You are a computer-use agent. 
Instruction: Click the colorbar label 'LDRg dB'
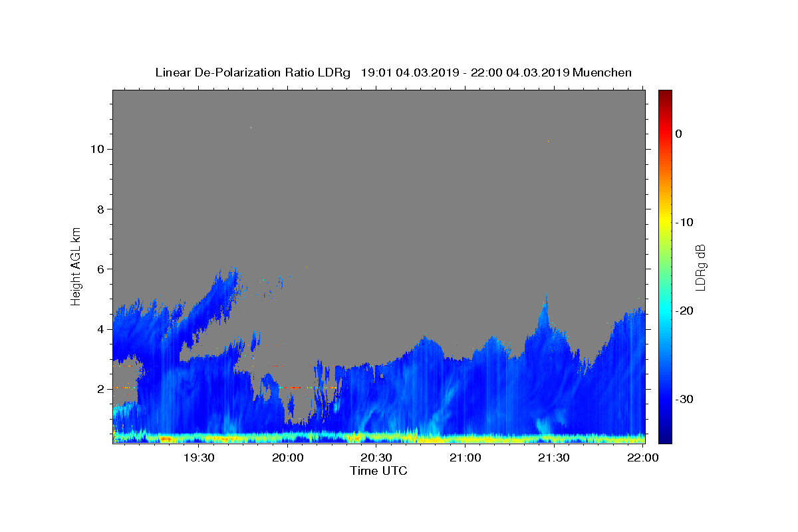tap(700, 267)
